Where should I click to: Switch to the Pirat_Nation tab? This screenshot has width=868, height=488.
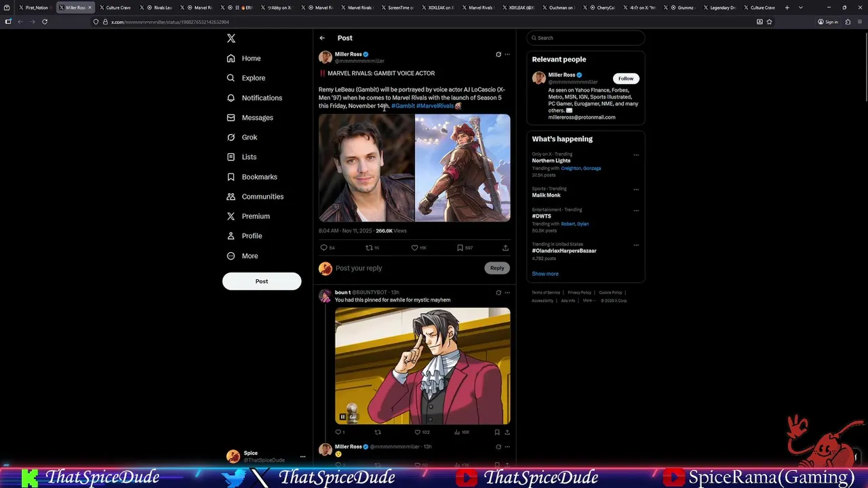point(34,7)
